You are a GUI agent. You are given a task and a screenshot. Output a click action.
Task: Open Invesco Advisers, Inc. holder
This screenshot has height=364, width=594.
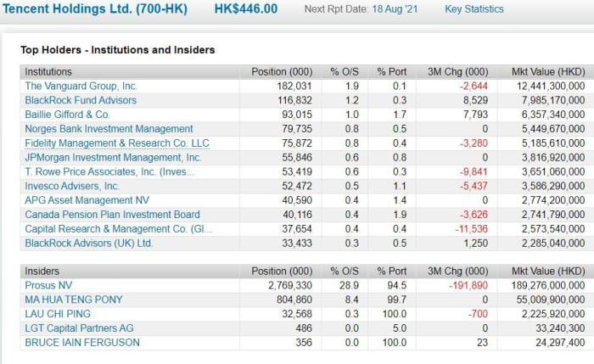pos(72,187)
